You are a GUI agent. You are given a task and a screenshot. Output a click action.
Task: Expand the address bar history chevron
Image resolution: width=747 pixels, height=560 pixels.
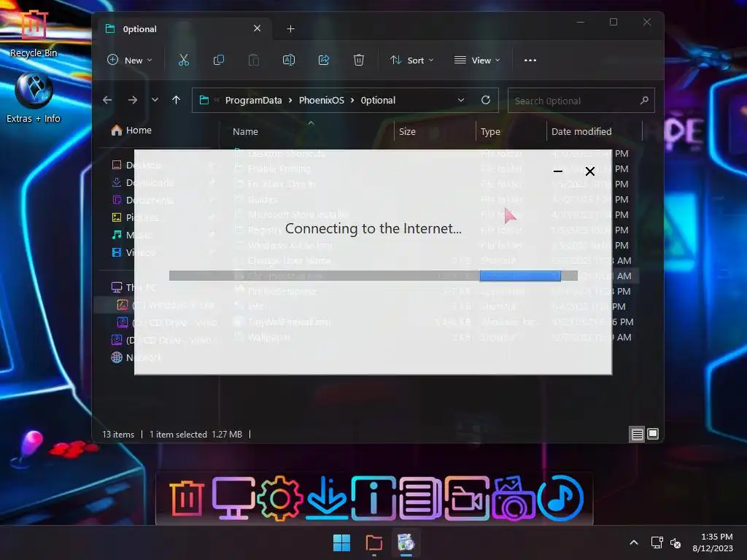tap(461, 100)
